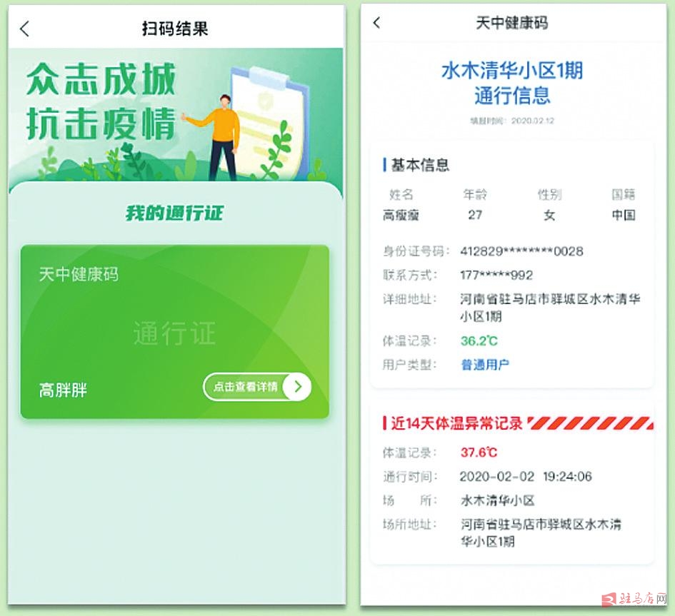Select name value 高瘦瘦
The height and width of the screenshot is (616, 675).
pos(401,215)
